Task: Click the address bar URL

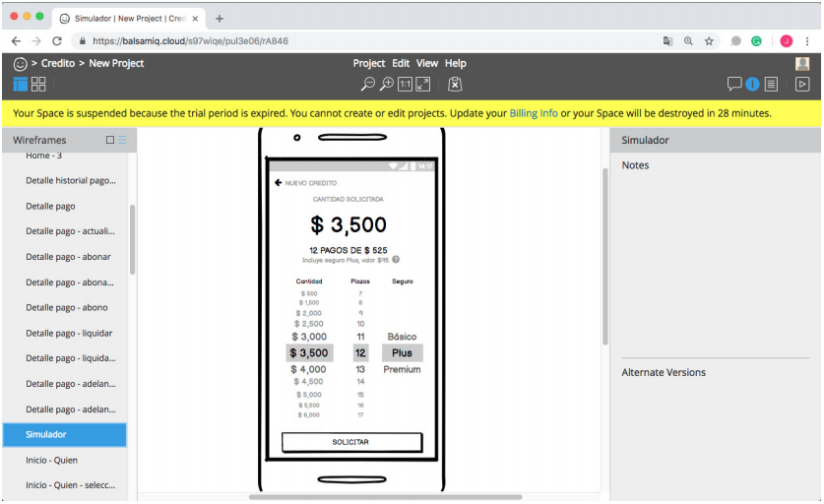Action: point(190,41)
